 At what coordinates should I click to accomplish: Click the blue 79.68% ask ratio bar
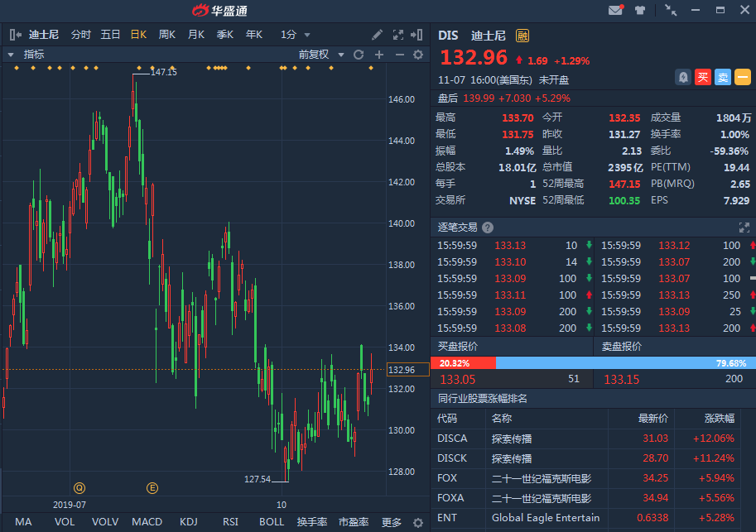click(625, 363)
